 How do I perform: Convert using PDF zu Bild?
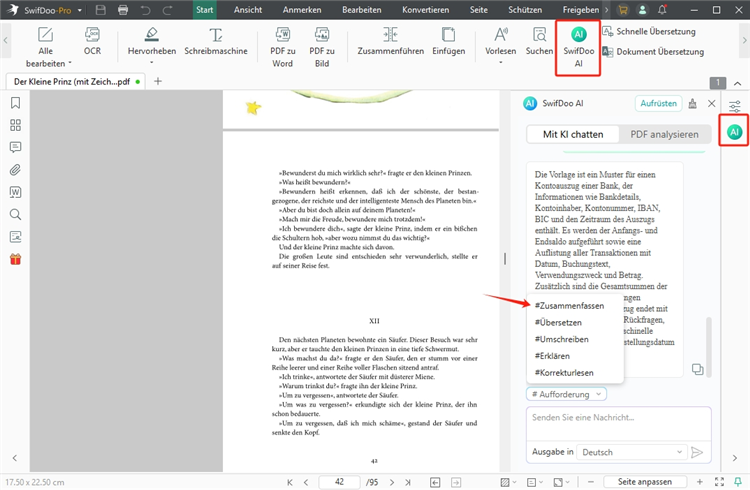point(322,47)
